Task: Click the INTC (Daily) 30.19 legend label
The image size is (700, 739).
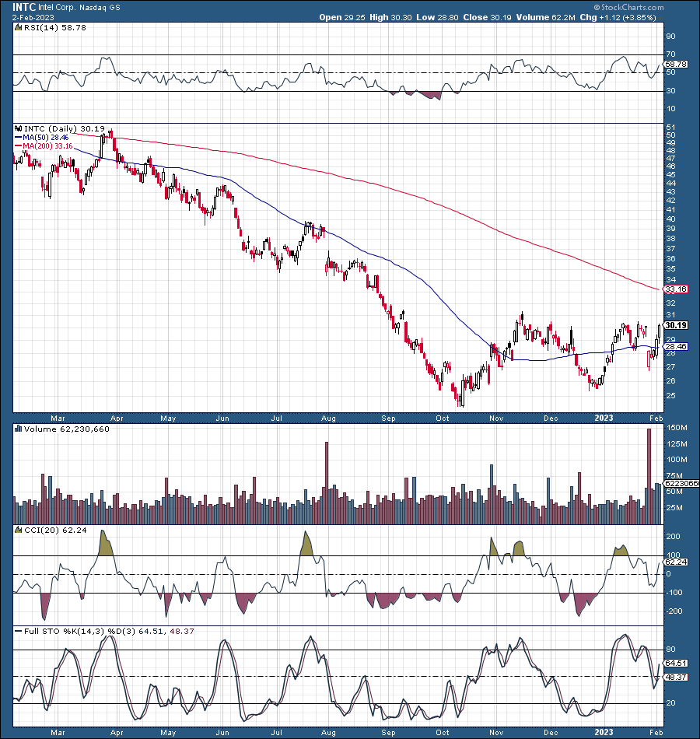Action: click(x=65, y=128)
